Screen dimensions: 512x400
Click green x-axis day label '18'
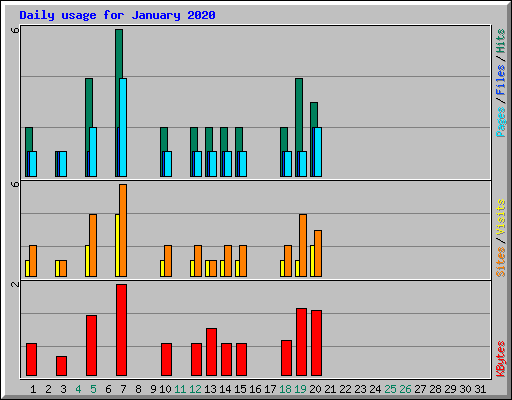pyautogui.click(x=285, y=389)
